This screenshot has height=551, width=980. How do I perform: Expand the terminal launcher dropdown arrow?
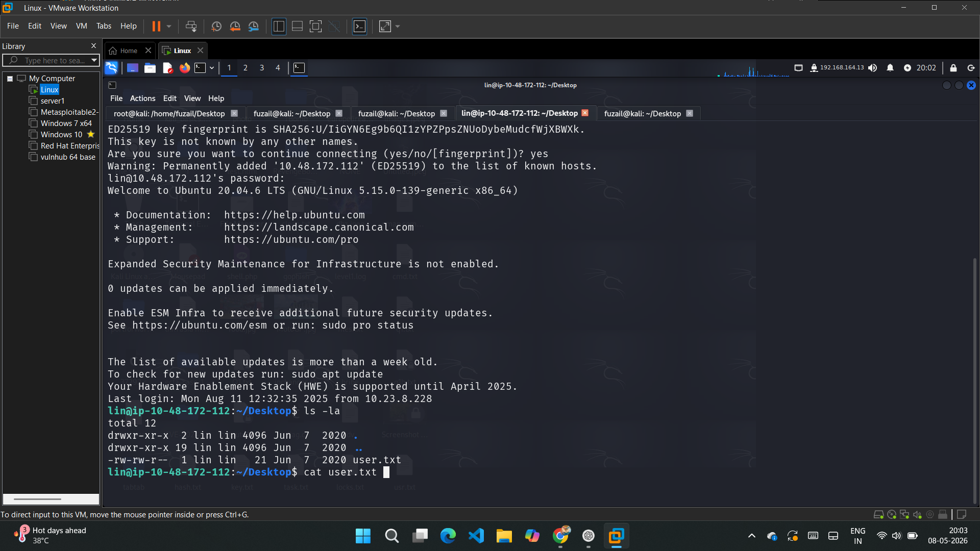pos(212,68)
